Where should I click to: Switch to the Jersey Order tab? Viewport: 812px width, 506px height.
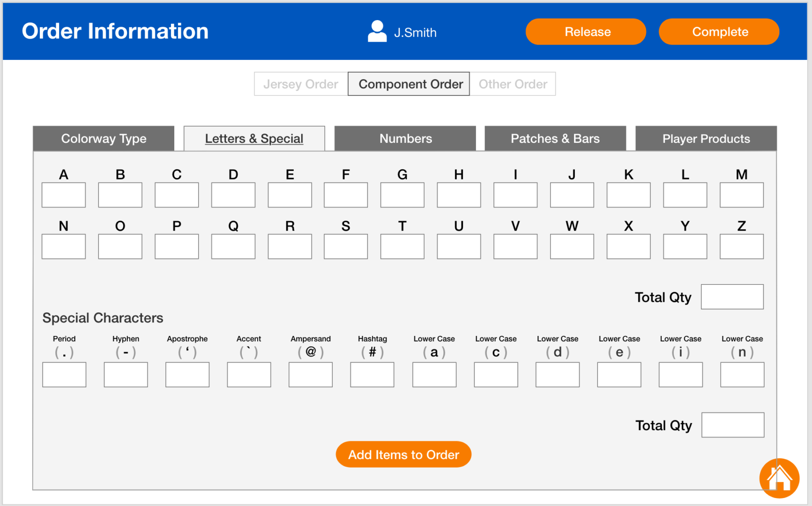[301, 84]
